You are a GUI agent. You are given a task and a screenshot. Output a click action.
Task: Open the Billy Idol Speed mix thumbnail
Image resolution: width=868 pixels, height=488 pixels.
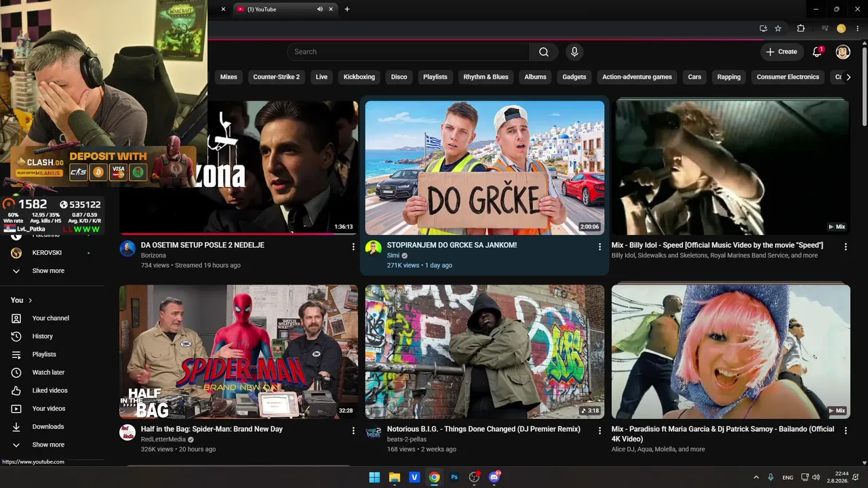click(x=730, y=167)
